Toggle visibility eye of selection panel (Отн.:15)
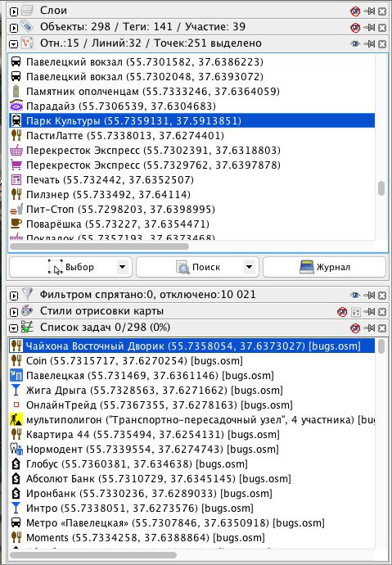 [x=355, y=43]
